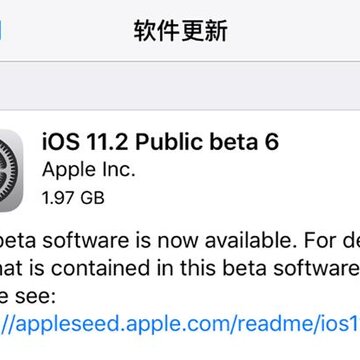
Task: Tap the Apple Inc. developer label
Action: click(89, 171)
